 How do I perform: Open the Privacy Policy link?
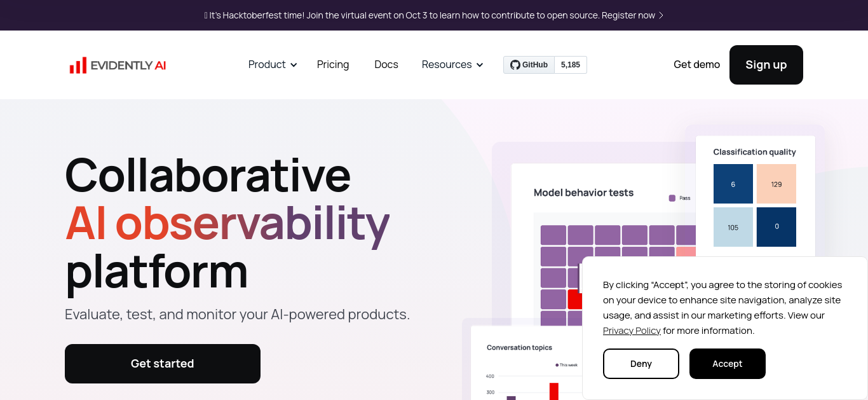coord(632,331)
